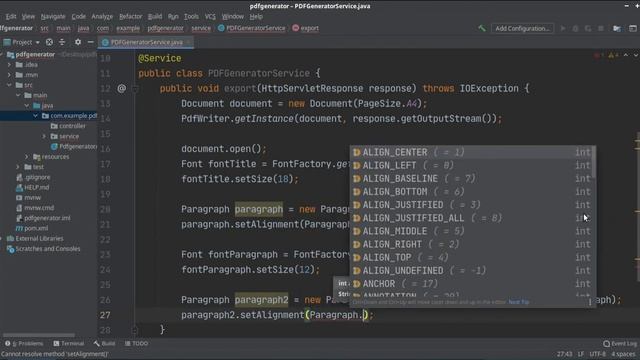Select External Libraries node
The height and width of the screenshot is (360, 640).
35,238
